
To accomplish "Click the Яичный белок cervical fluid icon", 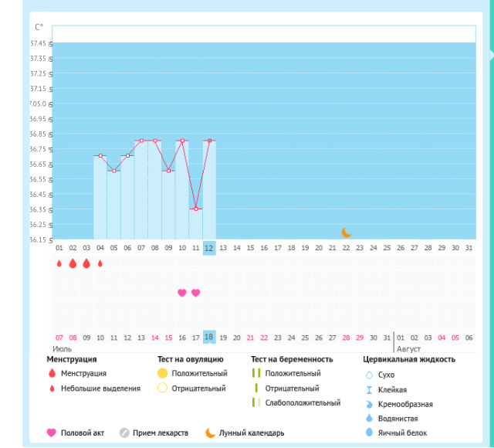I will coord(368,433).
